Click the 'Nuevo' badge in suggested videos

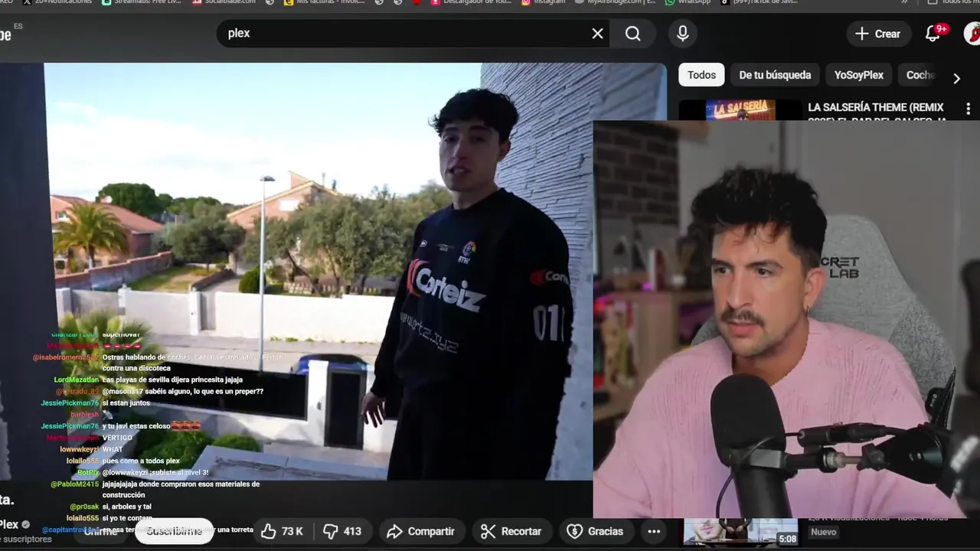point(823,532)
